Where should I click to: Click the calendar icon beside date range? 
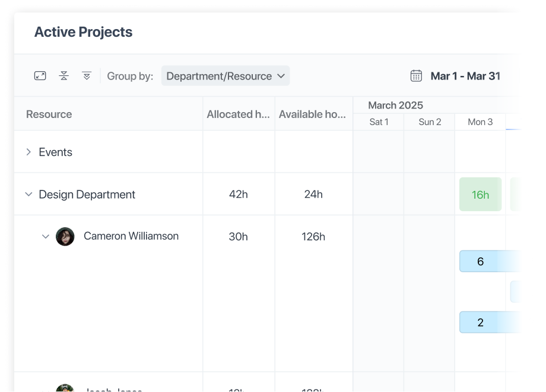coord(416,76)
